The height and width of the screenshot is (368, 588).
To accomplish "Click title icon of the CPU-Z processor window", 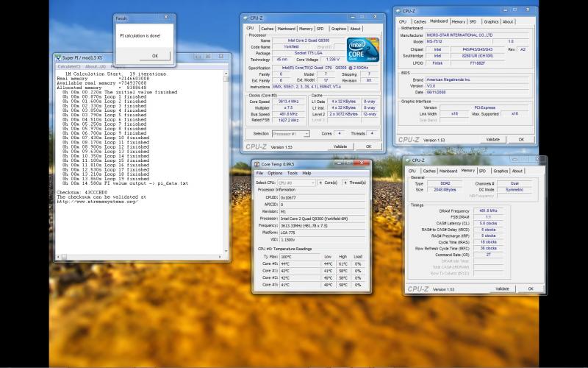I will pos(245,18).
